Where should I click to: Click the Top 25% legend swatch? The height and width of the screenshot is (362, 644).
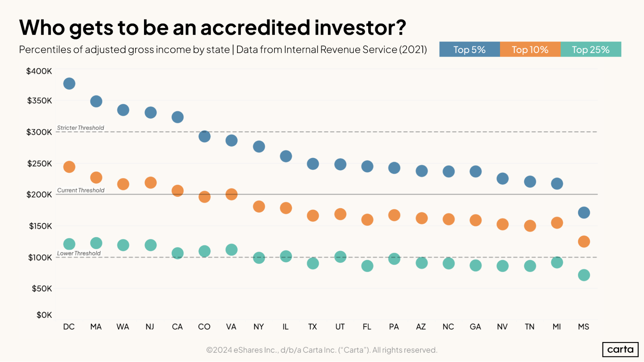[x=591, y=49]
